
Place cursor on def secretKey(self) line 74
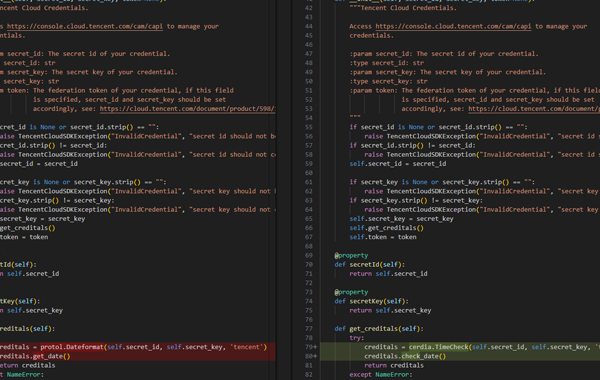coord(371,301)
